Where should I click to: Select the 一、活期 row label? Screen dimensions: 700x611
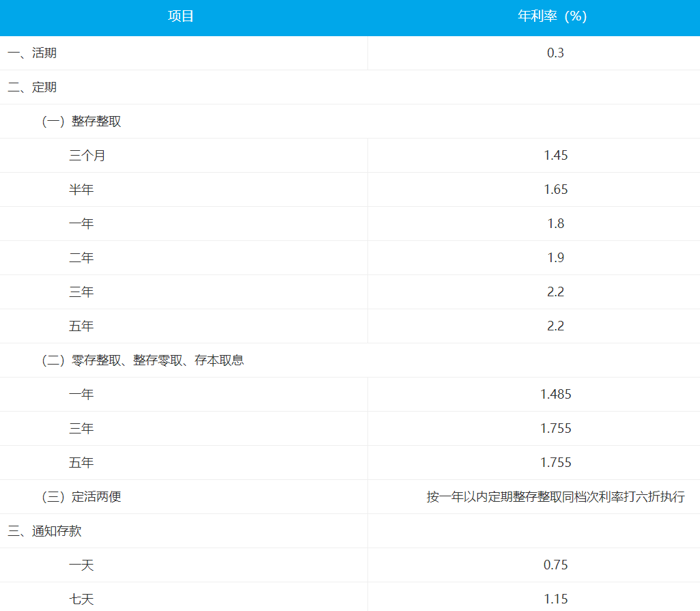tap(32, 53)
